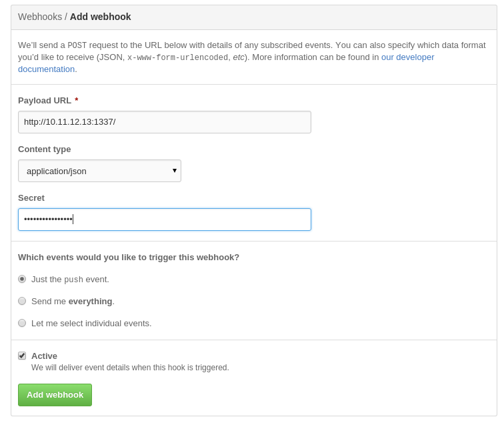Click the Content type dropdown arrow
Viewport: 504px width, 425px height.
[x=174, y=171]
